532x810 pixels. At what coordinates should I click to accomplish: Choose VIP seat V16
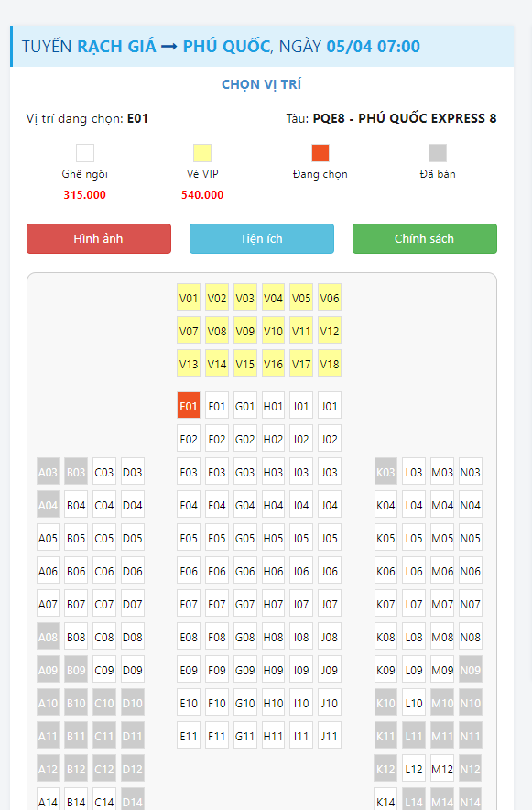point(273,364)
